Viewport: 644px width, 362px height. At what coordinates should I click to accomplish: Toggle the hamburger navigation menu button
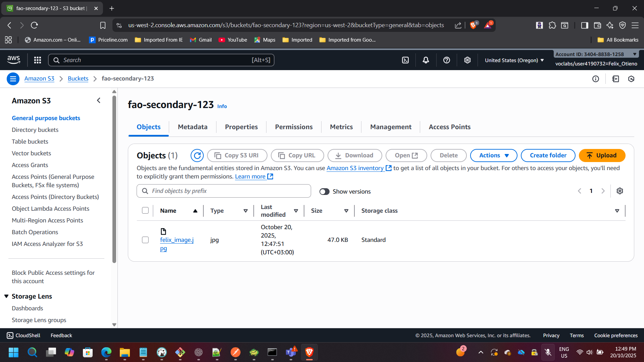point(13,79)
